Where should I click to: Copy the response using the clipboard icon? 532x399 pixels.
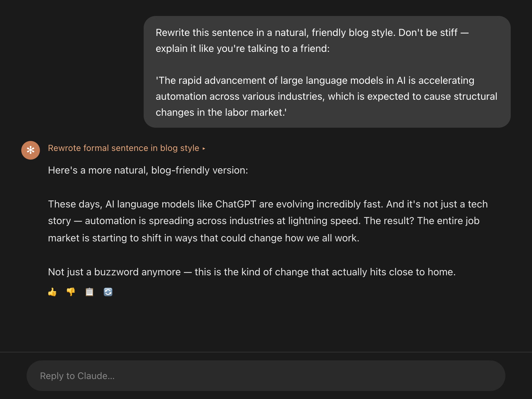tap(89, 292)
